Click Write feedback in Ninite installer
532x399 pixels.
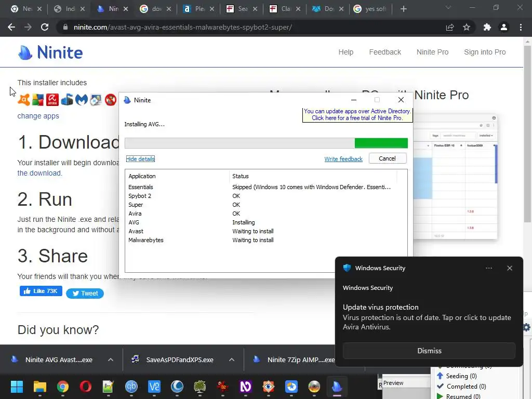(343, 159)
